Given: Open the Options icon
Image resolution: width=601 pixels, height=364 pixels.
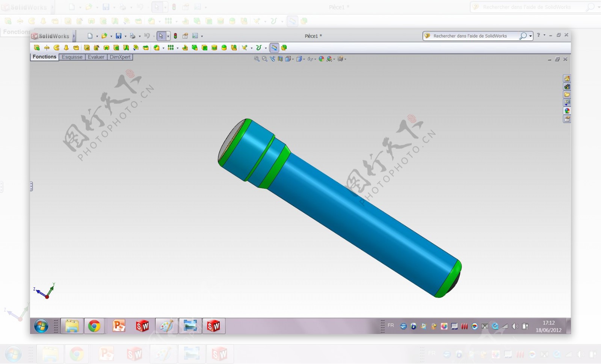Looking at the screenshot, I should (195, 36).
